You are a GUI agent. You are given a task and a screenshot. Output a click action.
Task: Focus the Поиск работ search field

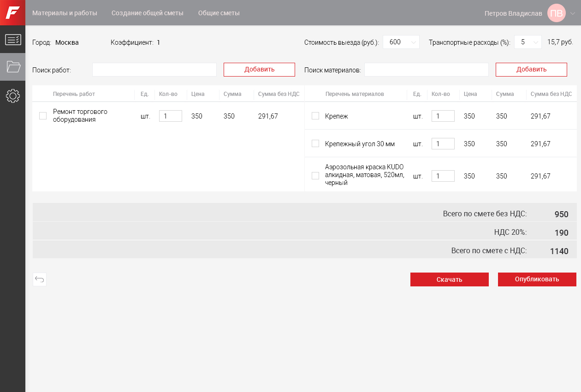(154, 70)
